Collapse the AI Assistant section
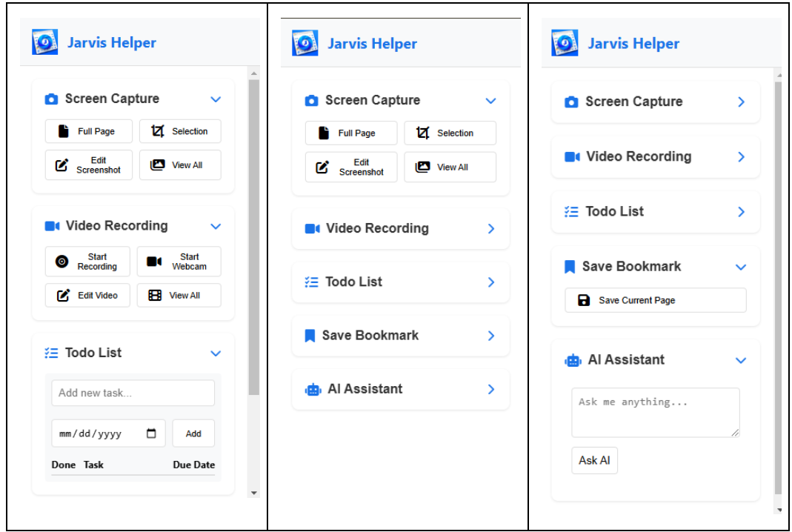The image size is (792, 532). 740,360
